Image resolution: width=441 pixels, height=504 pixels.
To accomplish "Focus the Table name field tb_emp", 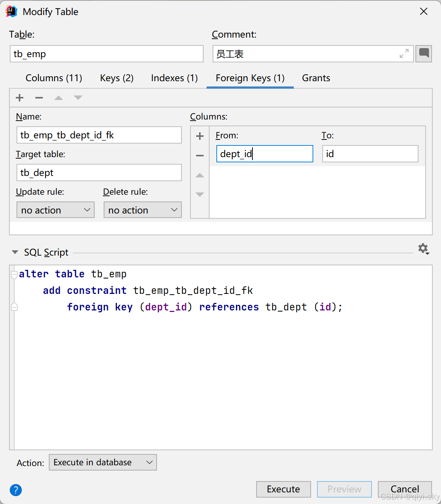I will (x=107, y=54).
